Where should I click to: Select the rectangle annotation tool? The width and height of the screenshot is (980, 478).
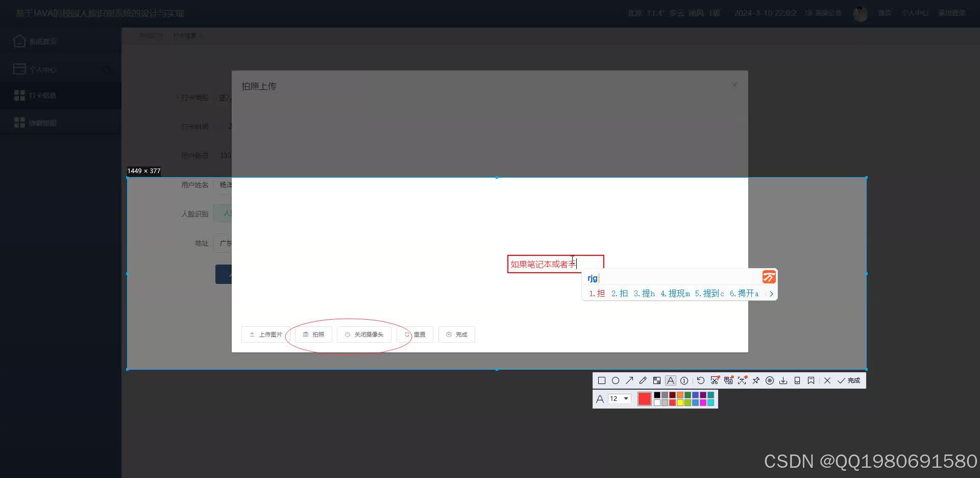click(x=602, y=380)
